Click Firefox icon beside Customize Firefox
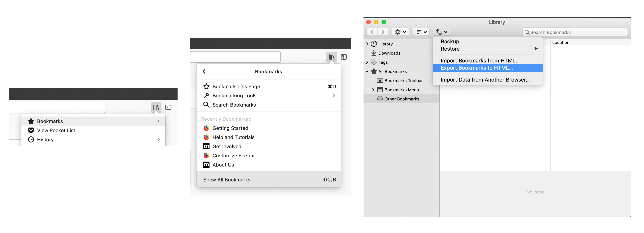The image size is (644, 233). pos(206,156)
